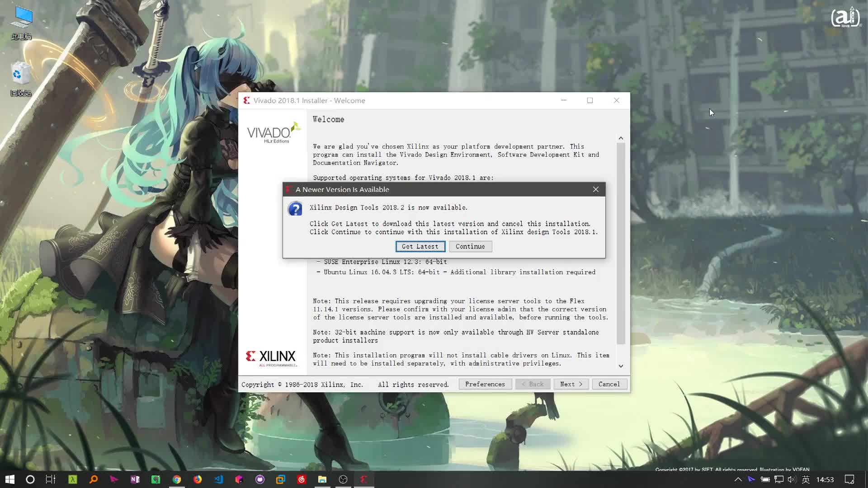Open the JetBrains IDE taskbar icon
The width and height of the screenshot is (868, 488).
239,479
